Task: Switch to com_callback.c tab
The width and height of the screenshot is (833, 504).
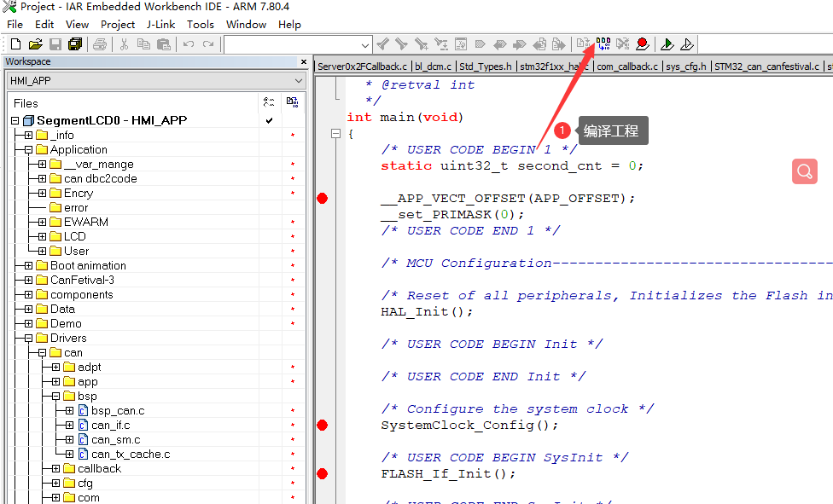Action: 626,67
